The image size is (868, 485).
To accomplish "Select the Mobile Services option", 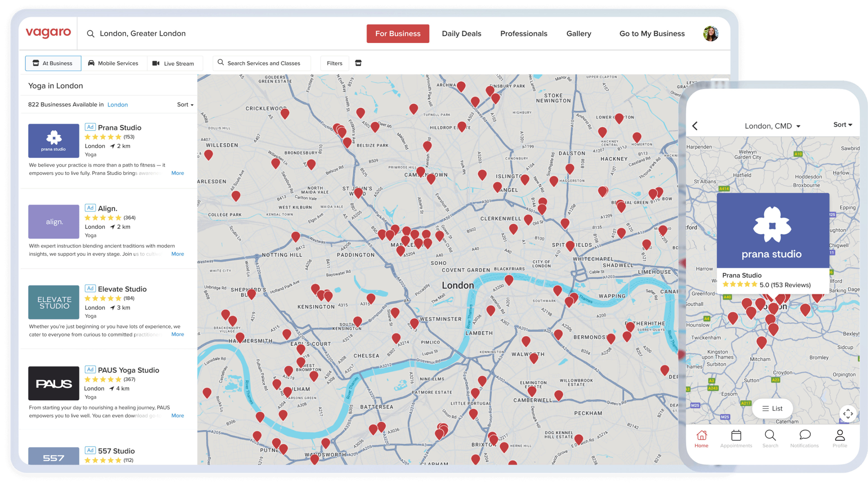I will [113, 63].
